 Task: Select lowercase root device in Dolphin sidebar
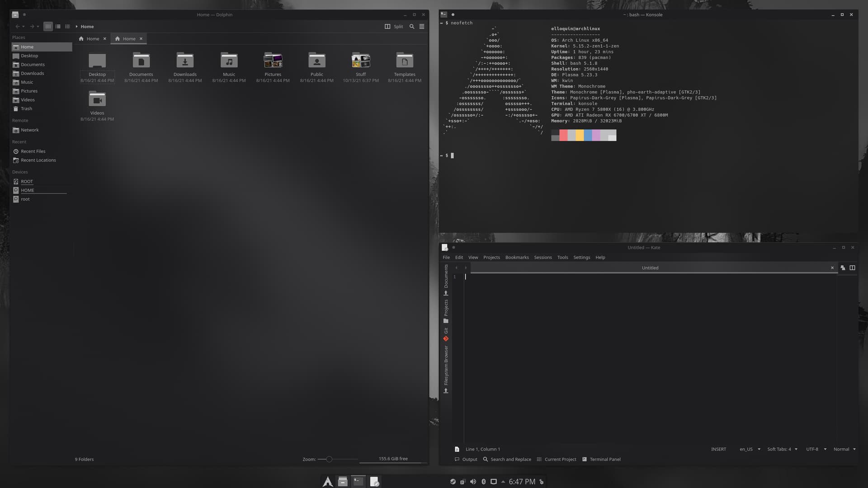42,199
